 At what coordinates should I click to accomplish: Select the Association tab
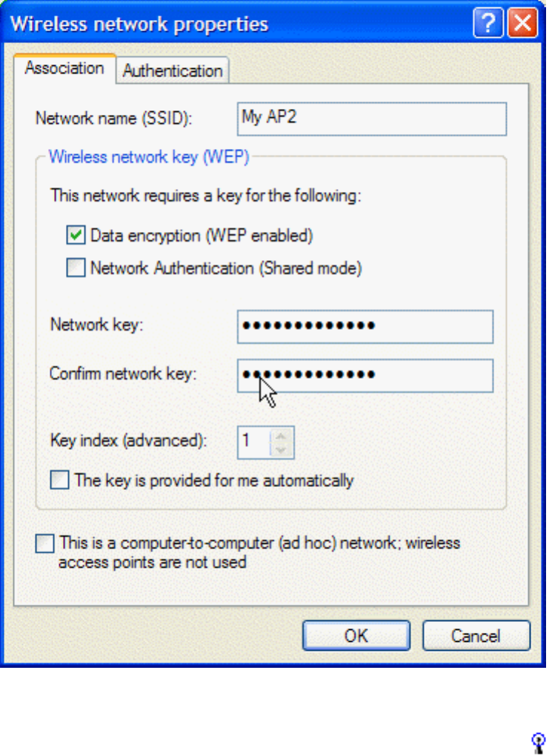[x=64, y=69]
